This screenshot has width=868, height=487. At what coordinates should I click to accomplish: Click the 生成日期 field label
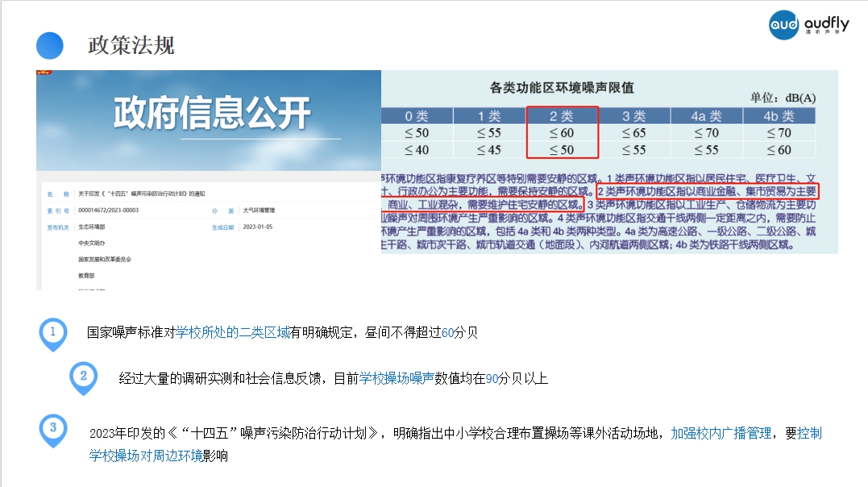click(222, 227)
